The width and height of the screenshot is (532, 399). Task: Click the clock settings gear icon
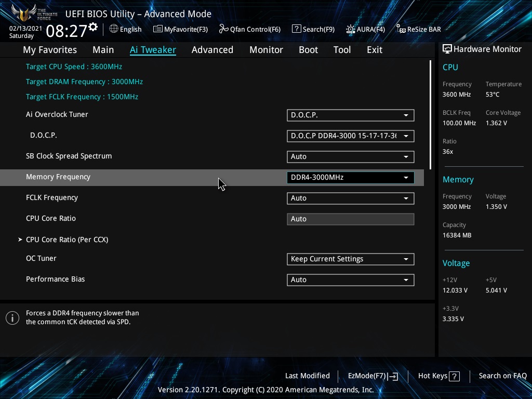[93, 27]
